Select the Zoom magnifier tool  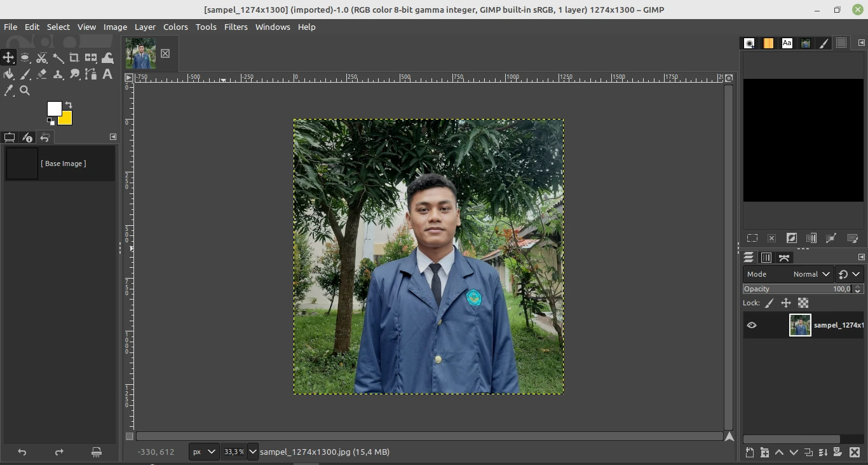click(x=25, y=91)
